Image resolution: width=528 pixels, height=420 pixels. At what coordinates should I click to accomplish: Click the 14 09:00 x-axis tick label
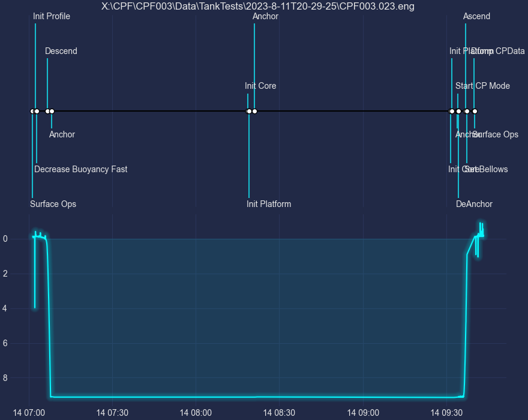[363, 413]
